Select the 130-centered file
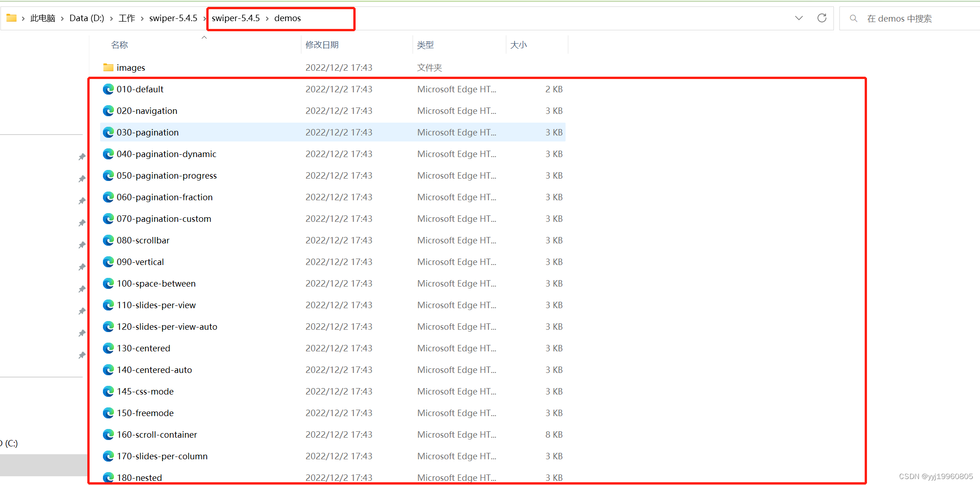The height and width of the screenshot is (485, 980). tap(143, 348)
